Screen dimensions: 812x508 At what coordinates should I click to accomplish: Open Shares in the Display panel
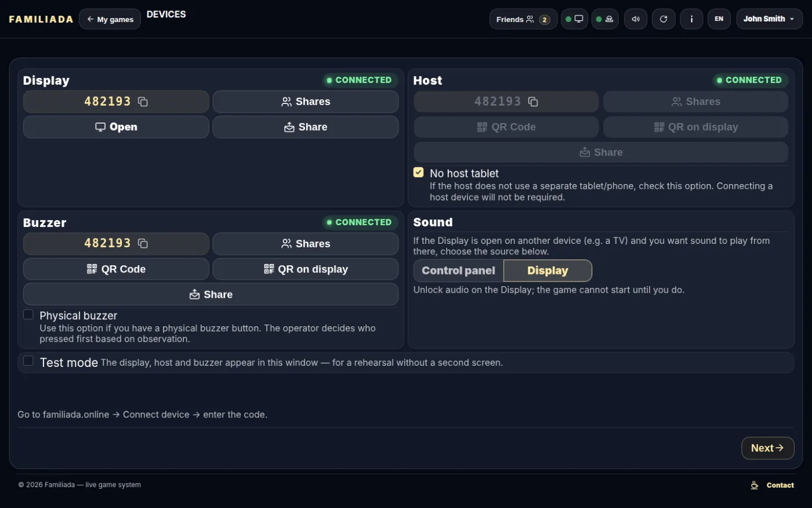coord(306,102)
